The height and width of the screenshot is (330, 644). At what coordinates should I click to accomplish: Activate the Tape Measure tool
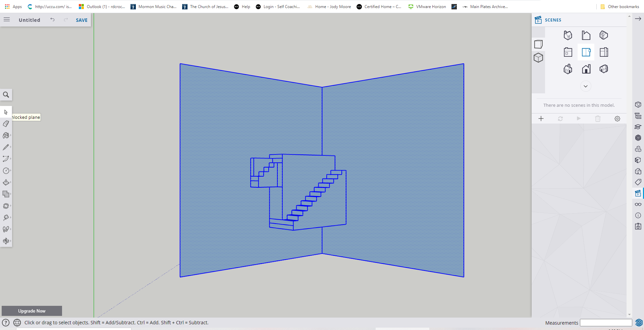(6, 218)
